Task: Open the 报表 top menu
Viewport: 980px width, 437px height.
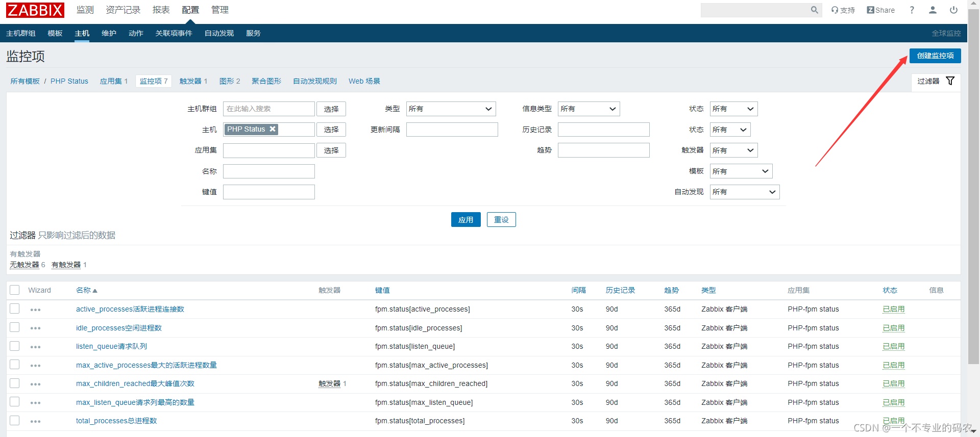Action: tap(161, 10)
